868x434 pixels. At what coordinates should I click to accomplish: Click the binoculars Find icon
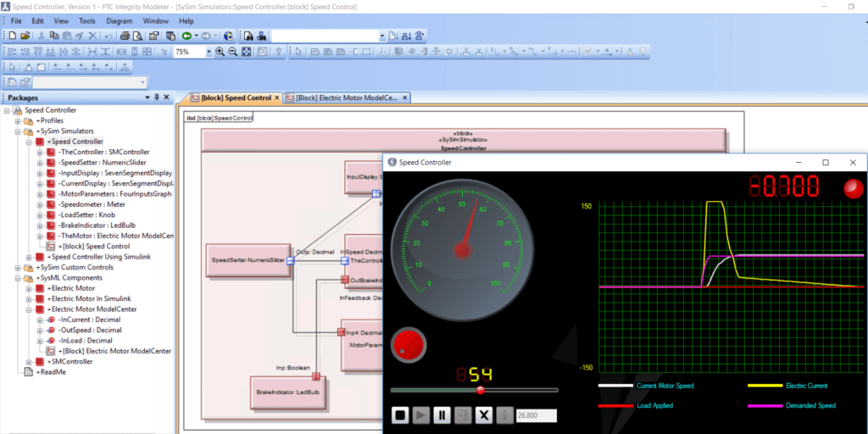248,36
